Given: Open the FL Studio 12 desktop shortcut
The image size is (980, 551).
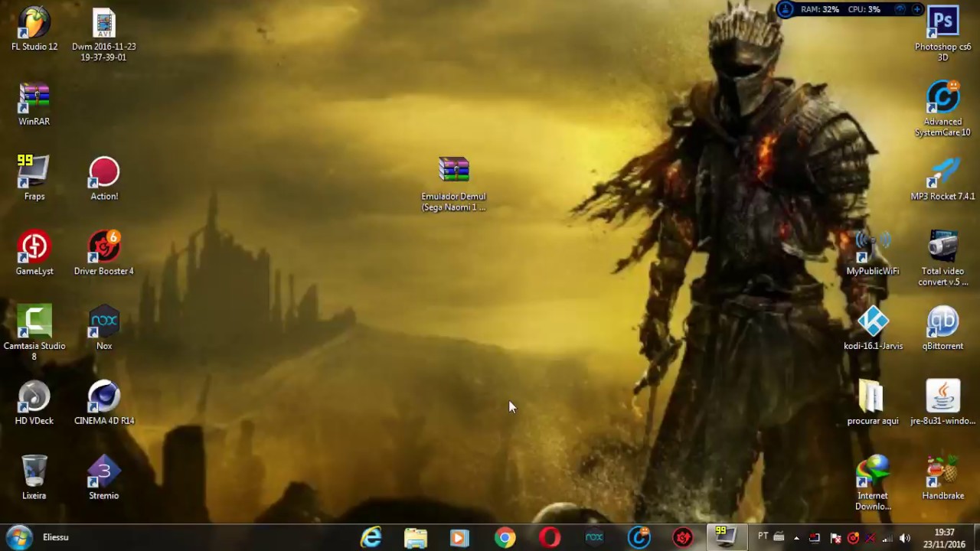Looking at the screenshot, I should [34, 29].
